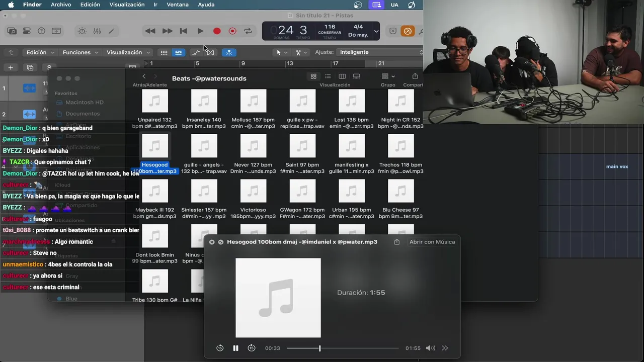Click the Capture Recording button
This screenshot has height=362, width=644.
coord(232,31)
